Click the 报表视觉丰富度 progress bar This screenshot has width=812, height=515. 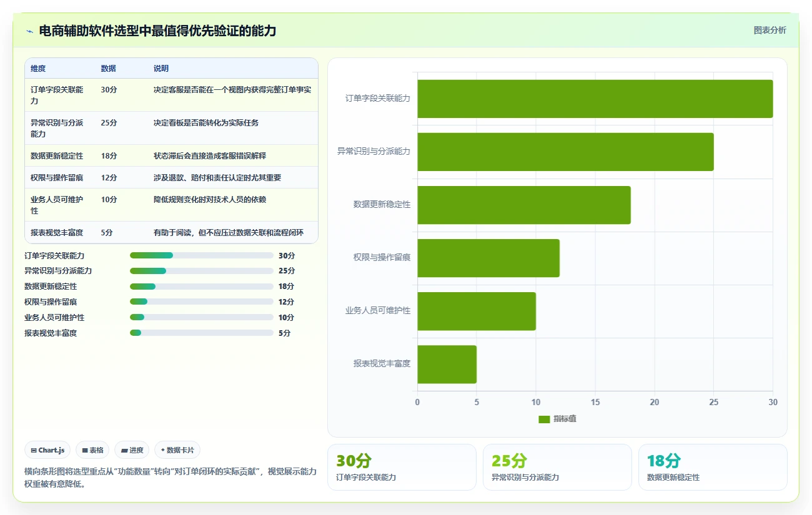pyautogui.click(x=202, y=333)
